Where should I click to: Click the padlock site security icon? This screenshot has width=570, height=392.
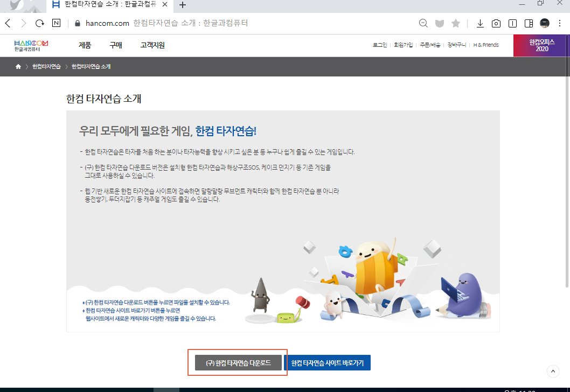[78, 23]
